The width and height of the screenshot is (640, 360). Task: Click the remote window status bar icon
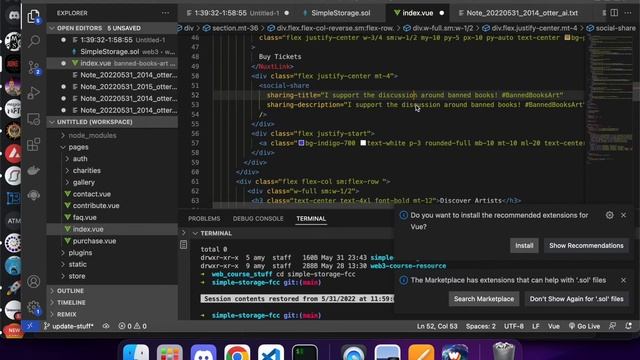[x=30, y=326]
